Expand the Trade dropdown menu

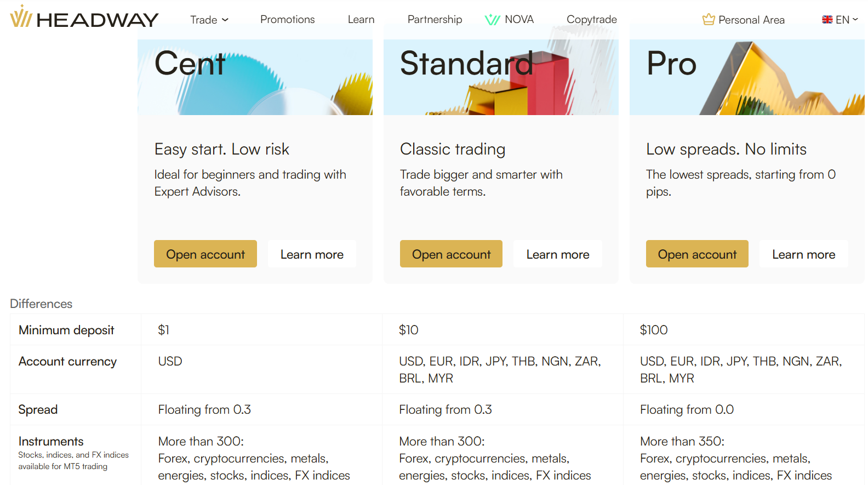tap(209, 20)
